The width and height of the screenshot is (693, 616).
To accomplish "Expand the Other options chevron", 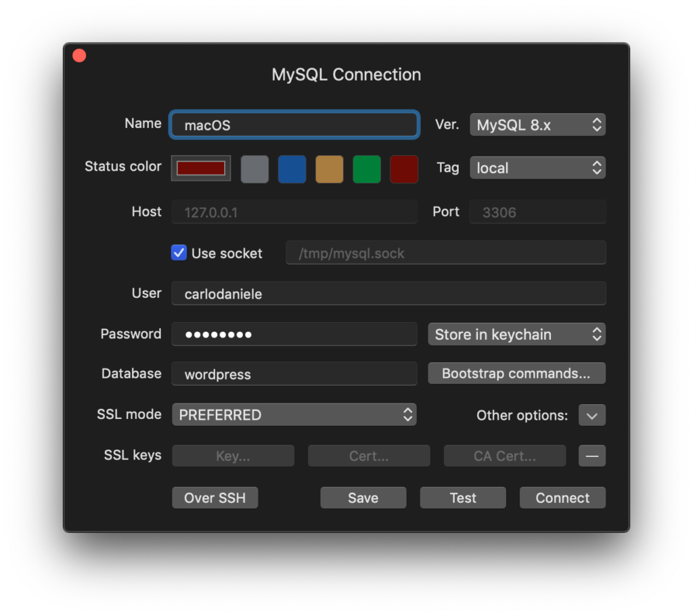I will 592,415.
